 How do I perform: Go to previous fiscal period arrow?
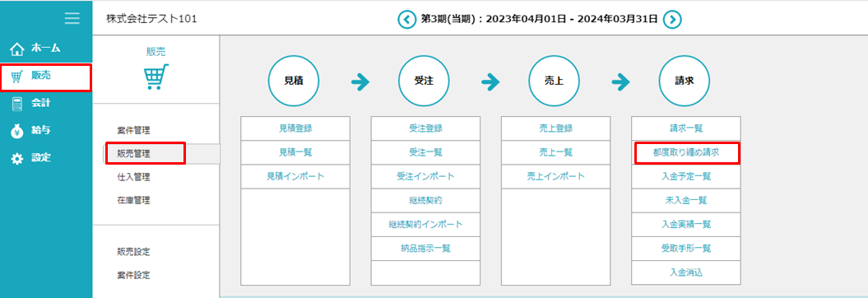(x=406, y=20)
